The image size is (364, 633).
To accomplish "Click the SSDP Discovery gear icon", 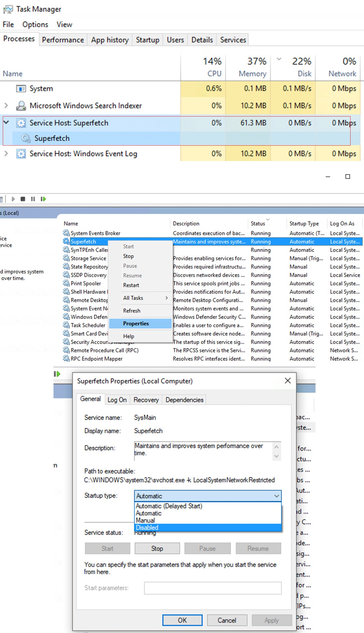I will point(66,275).
